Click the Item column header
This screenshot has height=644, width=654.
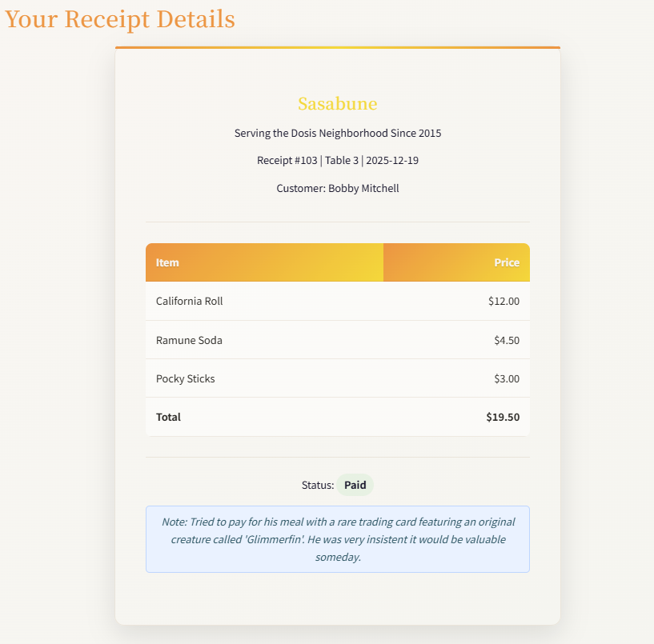point(168,262)
